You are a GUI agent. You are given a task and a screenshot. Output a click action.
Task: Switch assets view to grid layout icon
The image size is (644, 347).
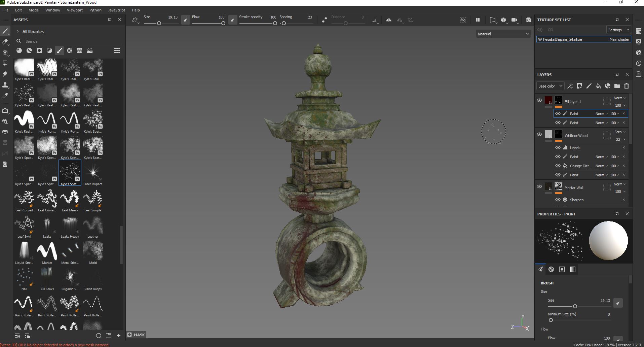(117, 50)
